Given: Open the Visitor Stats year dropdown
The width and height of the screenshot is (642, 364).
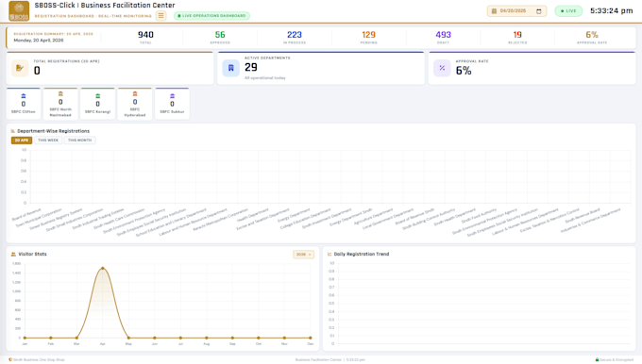Looking at the screenshot, I should tap(303, 255).
